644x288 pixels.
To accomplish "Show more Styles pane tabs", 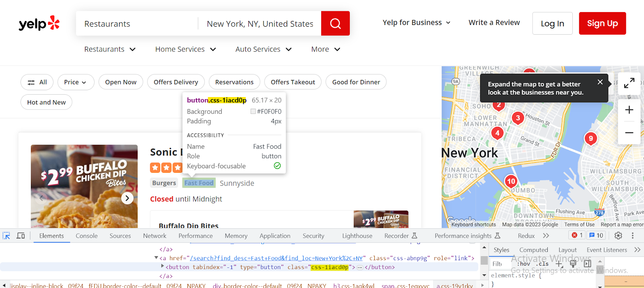I will (637, 250).
